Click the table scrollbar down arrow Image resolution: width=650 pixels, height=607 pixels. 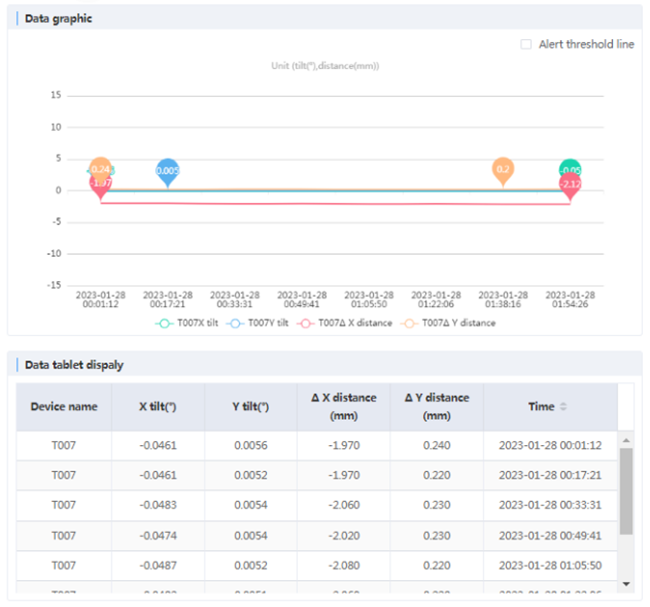(626, 584)
